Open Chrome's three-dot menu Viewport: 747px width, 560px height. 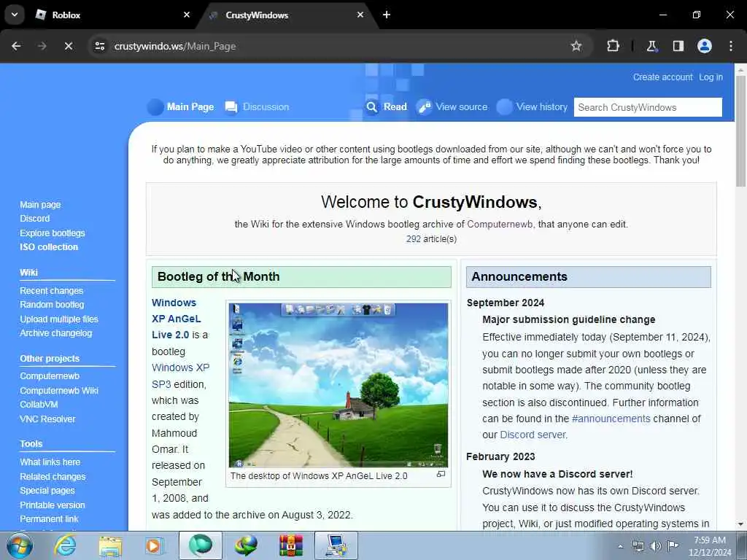730,46
